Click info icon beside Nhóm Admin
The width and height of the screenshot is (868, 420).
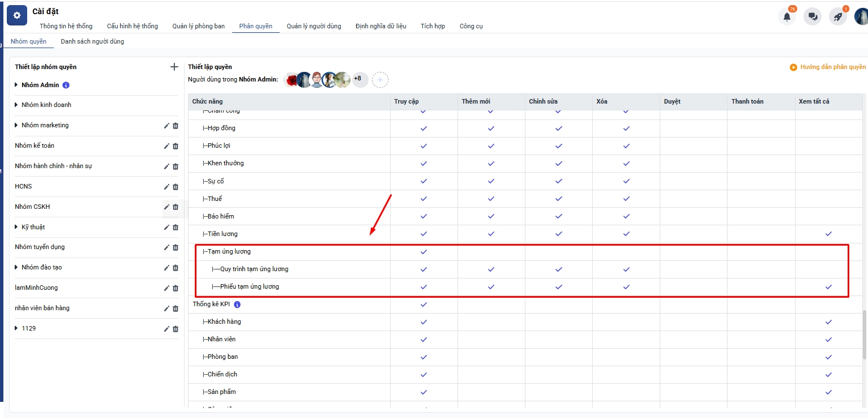pos(66,85)
